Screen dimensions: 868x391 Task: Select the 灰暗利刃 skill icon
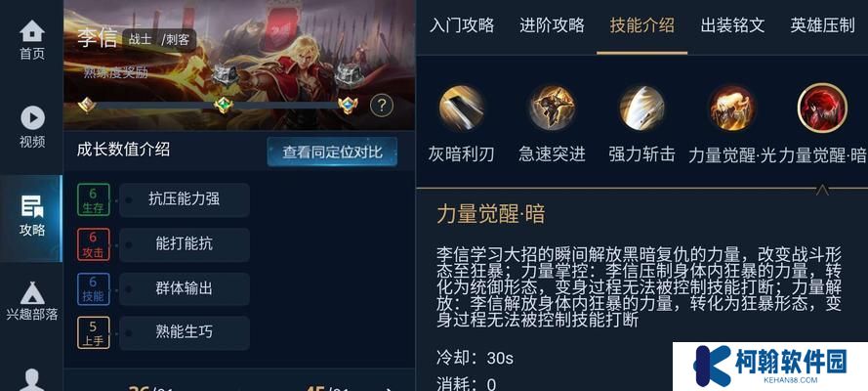461,108
